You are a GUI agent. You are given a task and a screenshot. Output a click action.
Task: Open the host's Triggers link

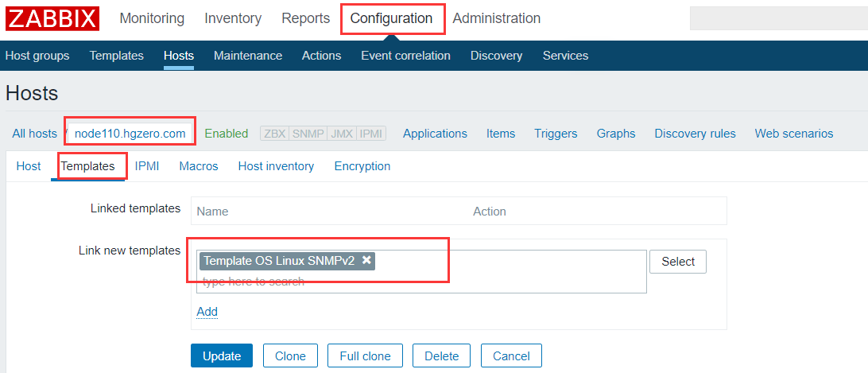[556, 134]
